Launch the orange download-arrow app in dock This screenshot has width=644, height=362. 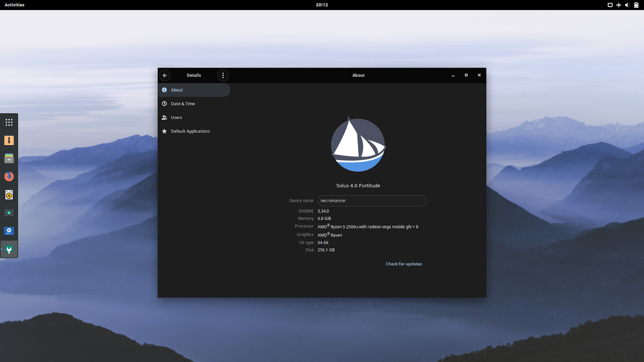click(x=9, y=140)
